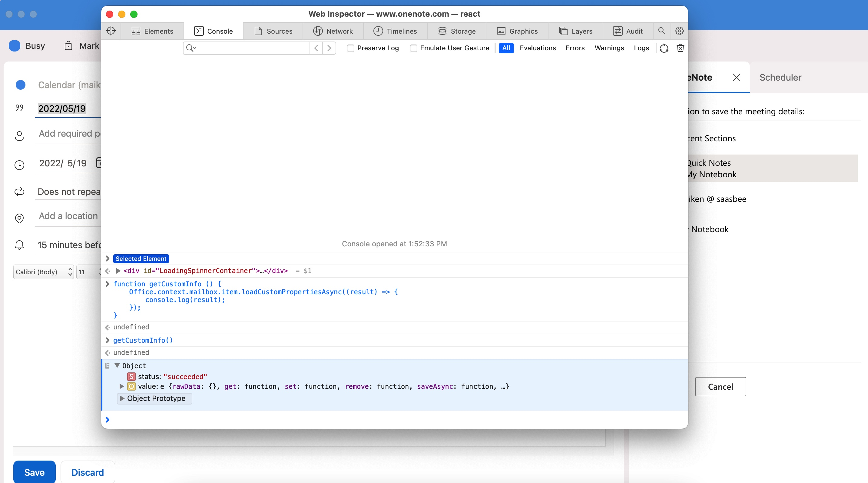The image size is (868, 483).
Task: Open Web Inspector settings gear
Action: click(679, 31)
